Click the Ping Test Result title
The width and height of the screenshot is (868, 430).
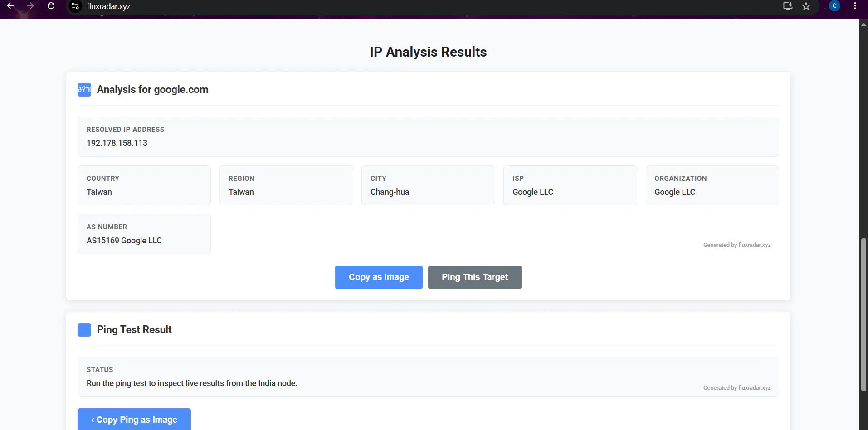click(x=134, y=330)
